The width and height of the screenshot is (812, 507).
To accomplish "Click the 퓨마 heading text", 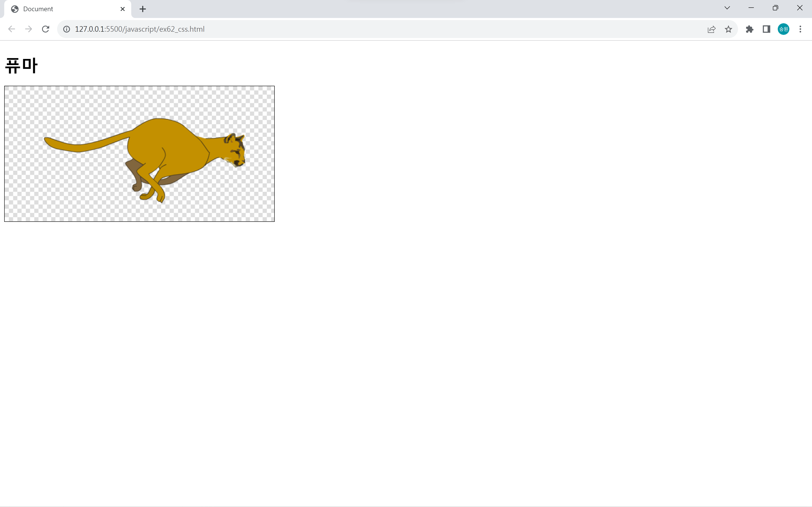I will coord(21,65).
